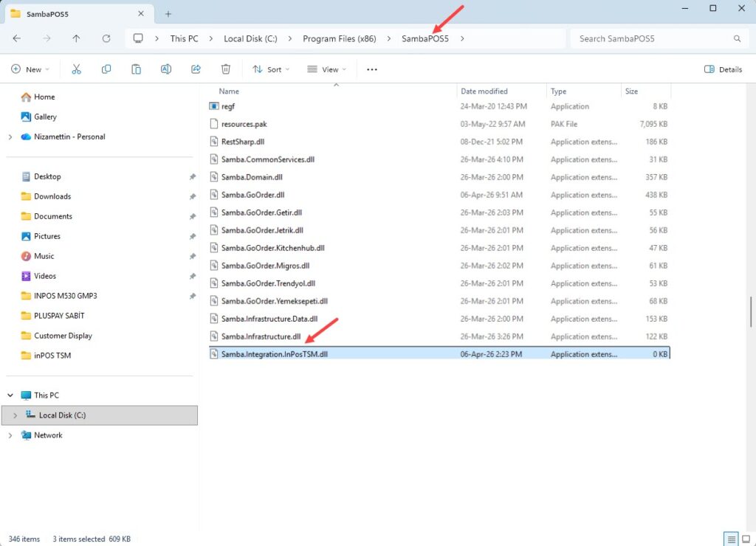
Task: Open the Sort dropdown menu
Action: [x=270, y=69]
